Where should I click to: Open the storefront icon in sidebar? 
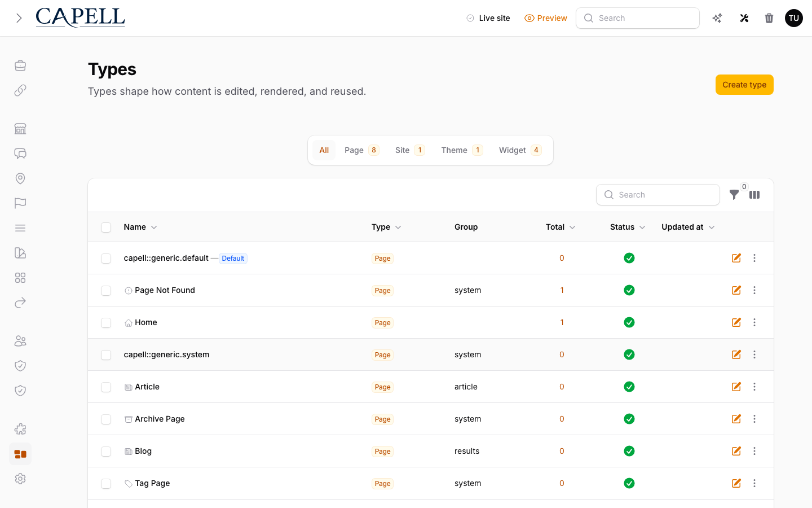[20, 129]
